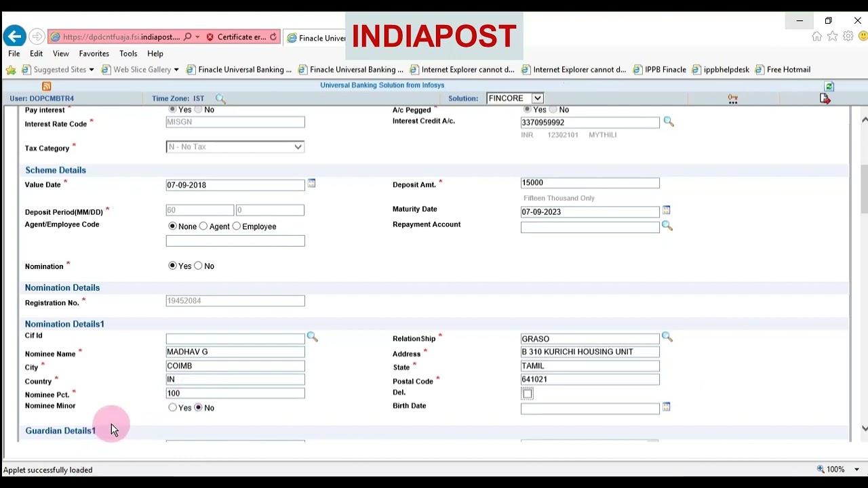The image size is (868, 488).
Task: Open the File menu
Action: click(x=14, y=54)
